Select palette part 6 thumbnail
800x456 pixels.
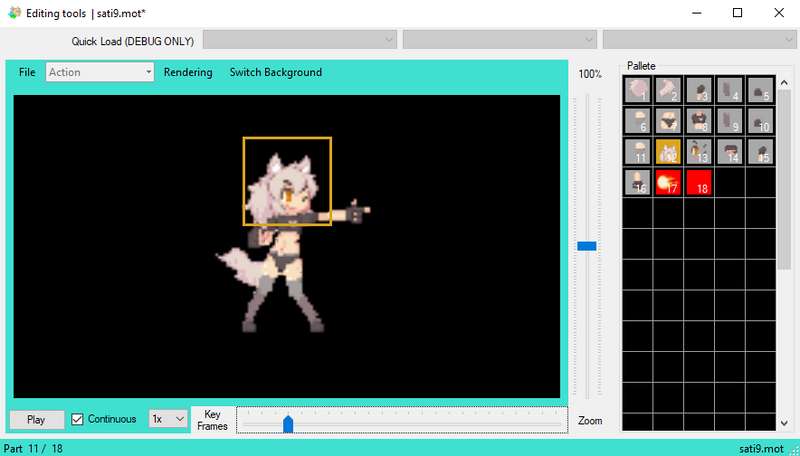tap(637, 121)
